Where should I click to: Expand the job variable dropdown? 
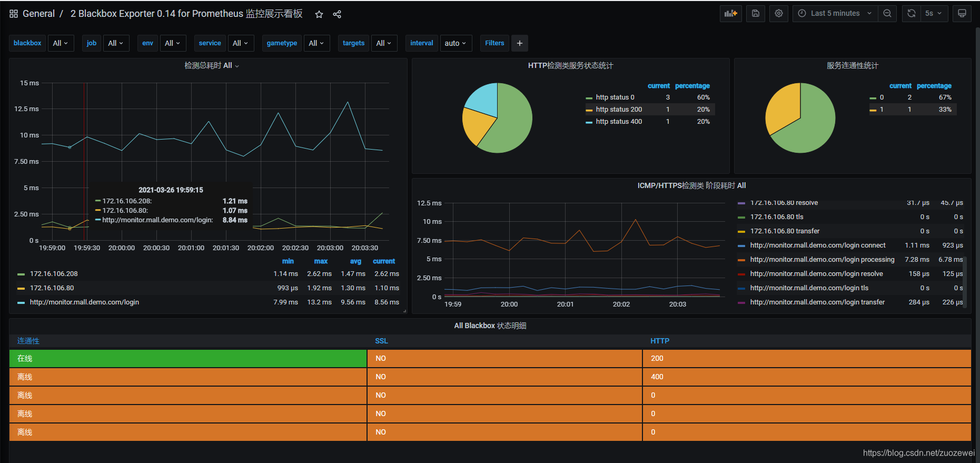pyautogui.click(x=116, y=43)
